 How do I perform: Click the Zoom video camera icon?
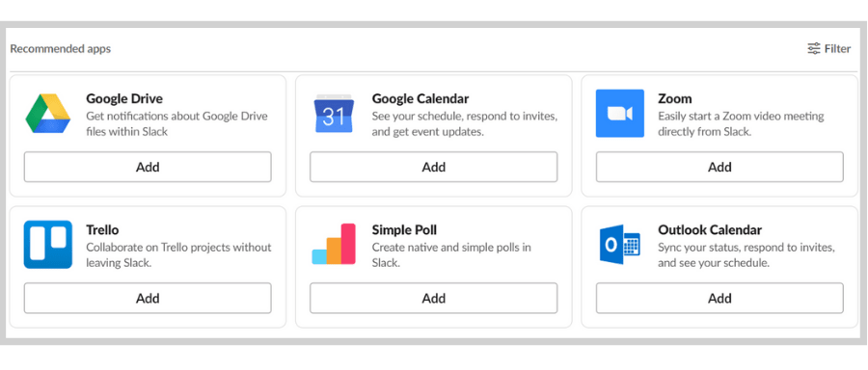(x=620, y=114)
